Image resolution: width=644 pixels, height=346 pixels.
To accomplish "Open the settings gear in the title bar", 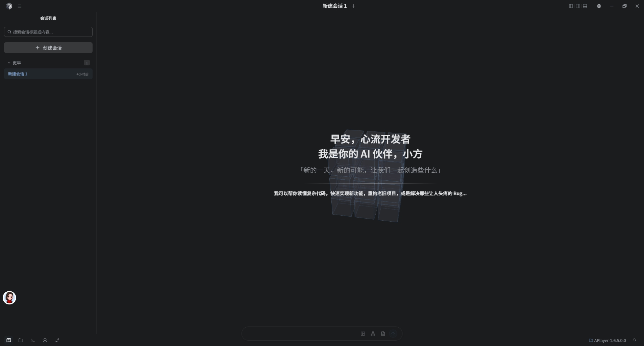I will (599, 6).
